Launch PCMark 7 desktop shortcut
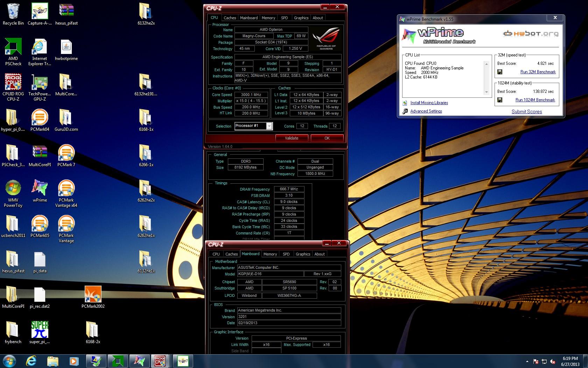Viewport: 588px width, 368px height. coord(66,156)
